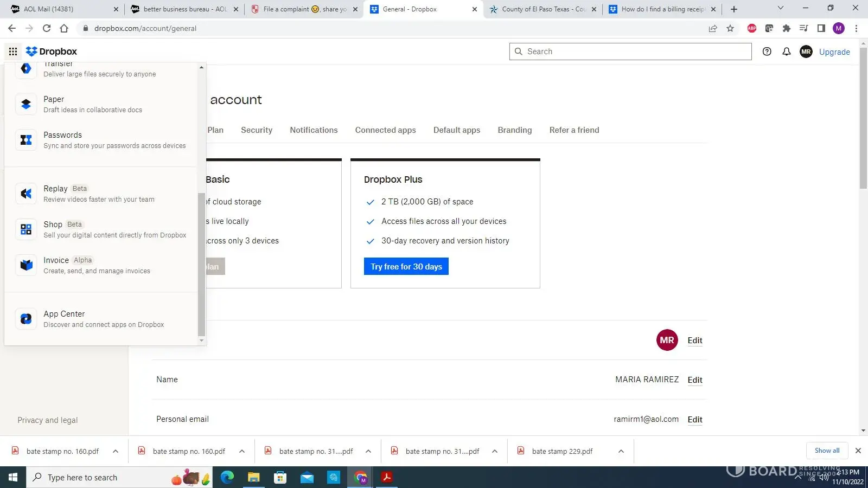Click the Dropbox Search field
868x488 pixels.
click(x=635, y=52)
